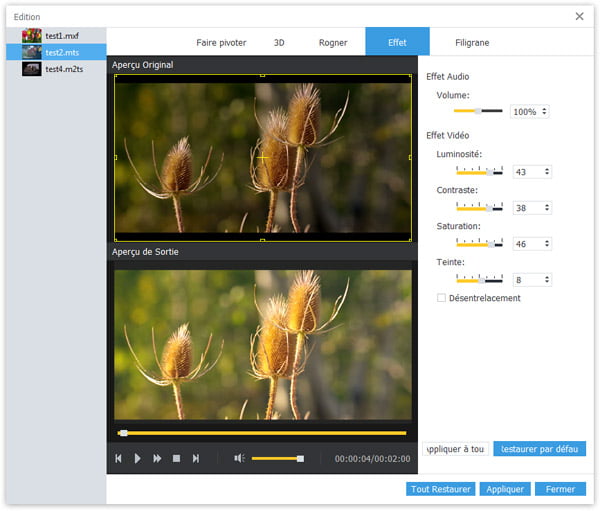The width and height of the screenshot is (600, 511).
Task: Open the Rogner tab
Action: (333, 43)
